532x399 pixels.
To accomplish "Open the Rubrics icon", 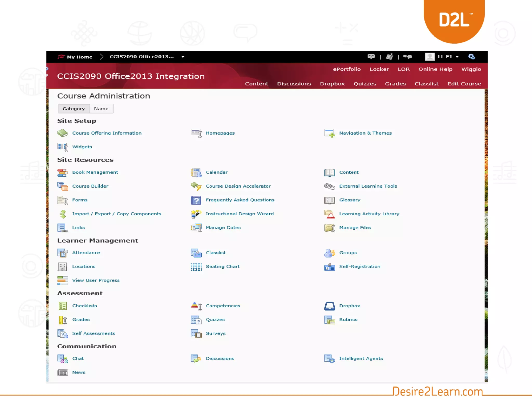I will pos(329,320).
